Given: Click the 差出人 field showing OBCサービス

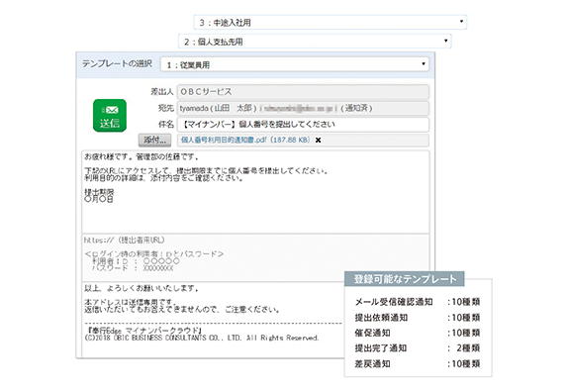Looking at the screenshot, I should point(303,92).
